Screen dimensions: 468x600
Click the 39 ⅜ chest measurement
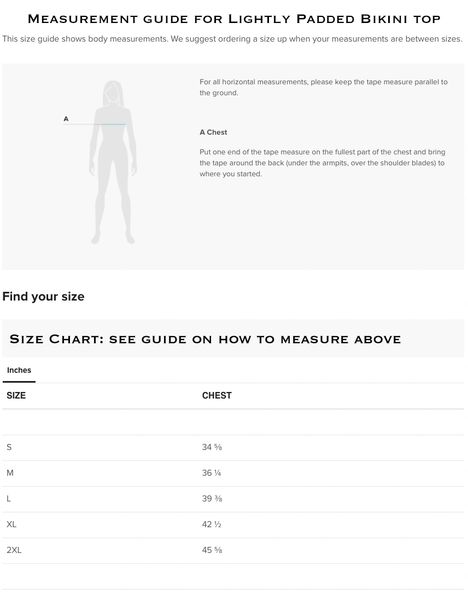pyautogui.click(x=212, y=499)
